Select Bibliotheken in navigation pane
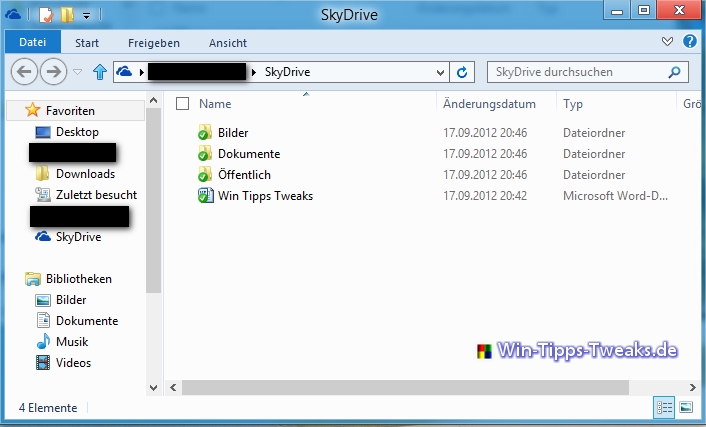 78,279
